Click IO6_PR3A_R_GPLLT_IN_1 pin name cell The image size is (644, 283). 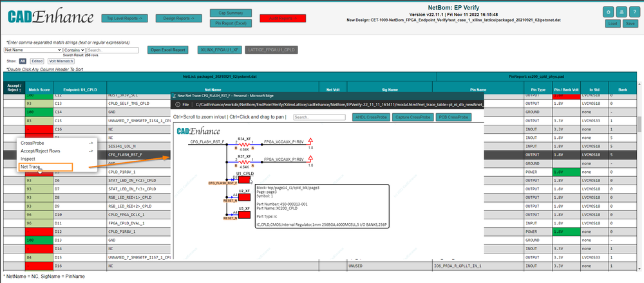[478, 266]
